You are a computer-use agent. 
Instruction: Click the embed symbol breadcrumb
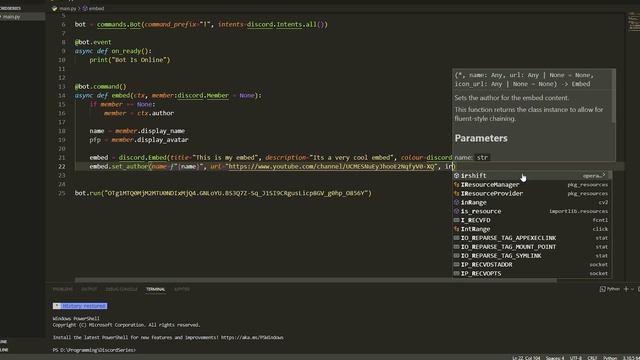[x=96, y=8]
